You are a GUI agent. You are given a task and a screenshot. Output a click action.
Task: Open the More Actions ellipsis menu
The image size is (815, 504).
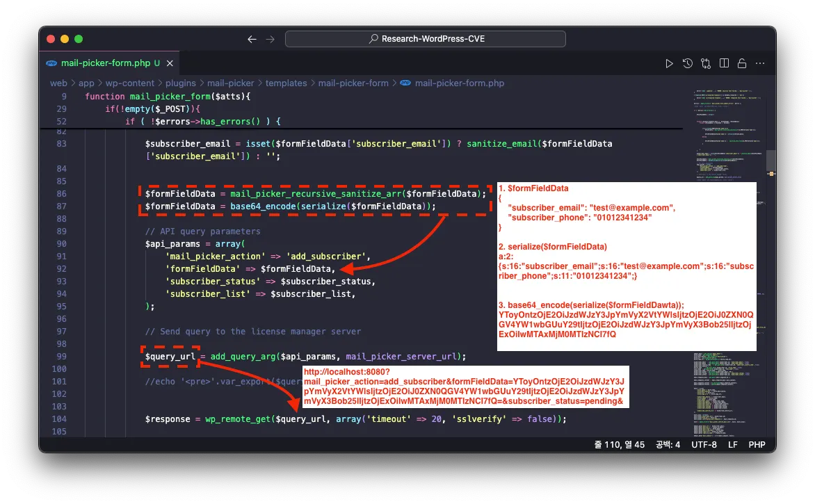760,63
